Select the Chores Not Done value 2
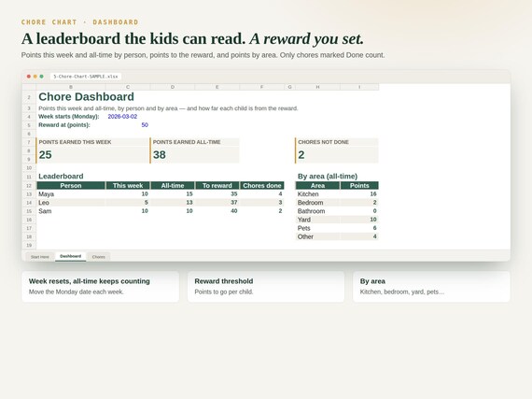 (x=301, y=155)
